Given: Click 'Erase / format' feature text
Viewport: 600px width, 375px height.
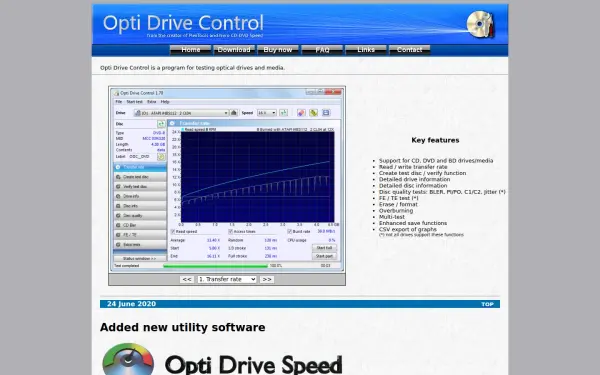Looking at the screenshot, I should 398,204.
